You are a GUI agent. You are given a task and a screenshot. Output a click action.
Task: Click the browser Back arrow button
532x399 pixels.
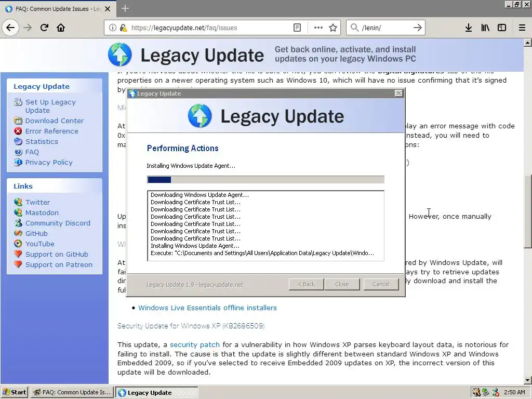(10, 28)
